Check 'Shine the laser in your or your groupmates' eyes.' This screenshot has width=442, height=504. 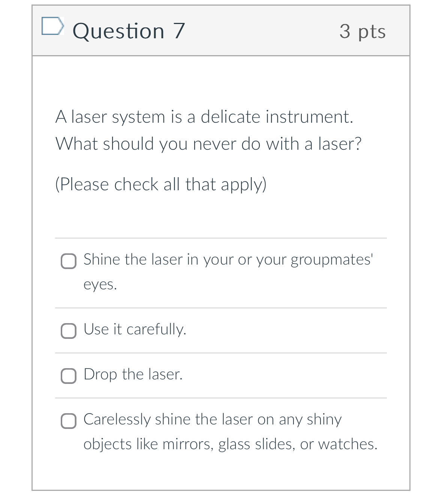tap(69, 262)
